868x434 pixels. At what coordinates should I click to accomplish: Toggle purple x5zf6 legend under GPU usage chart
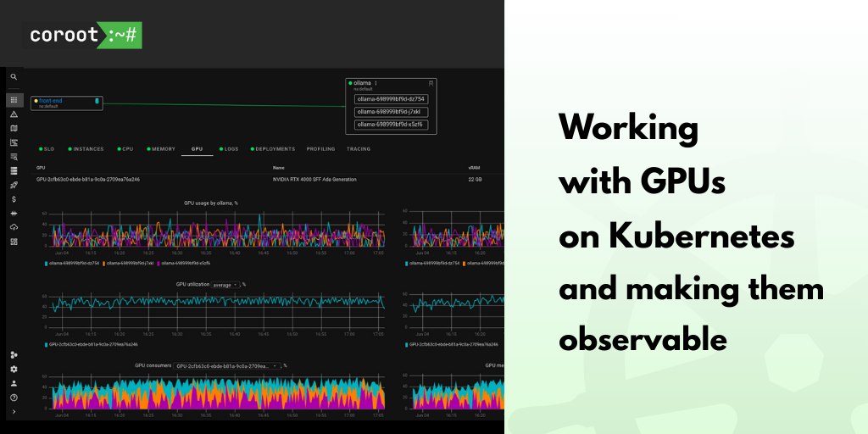pyautogui.click(x=184, y=263)
